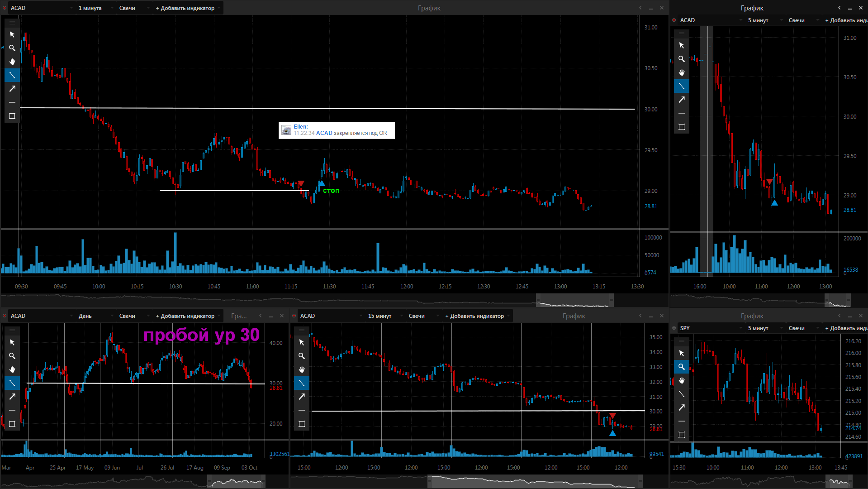This screenshot has height=489, width=868.
Task: Select horizontal line tool in SPY chart
Action: [x=682, y=421]
